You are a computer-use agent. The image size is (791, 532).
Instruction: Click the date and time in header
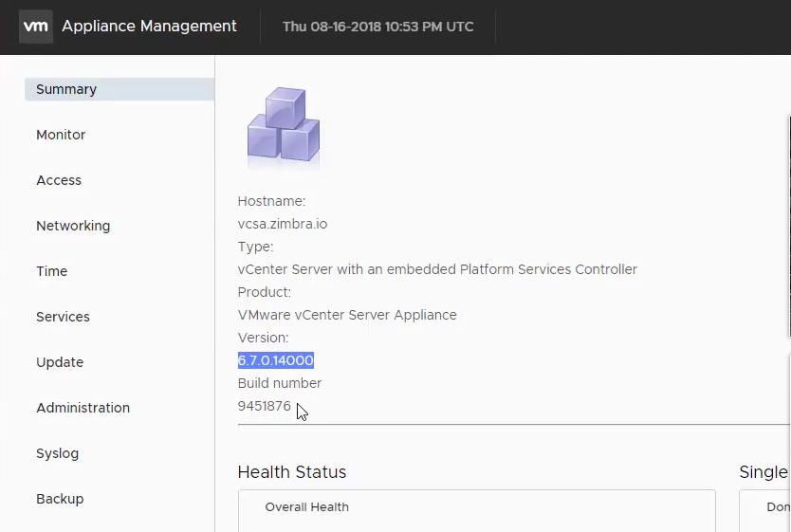coord(377,27)
